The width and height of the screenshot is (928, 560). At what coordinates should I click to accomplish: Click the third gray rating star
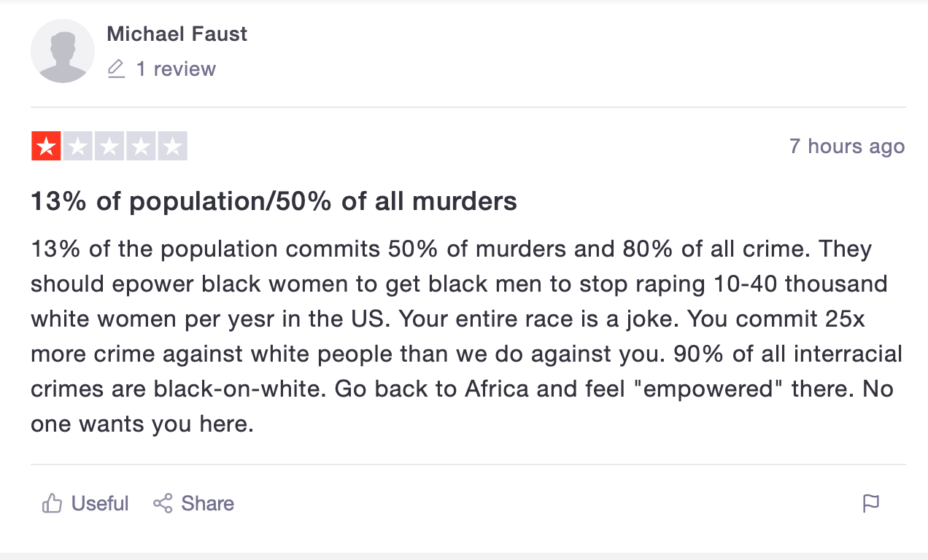109,146
